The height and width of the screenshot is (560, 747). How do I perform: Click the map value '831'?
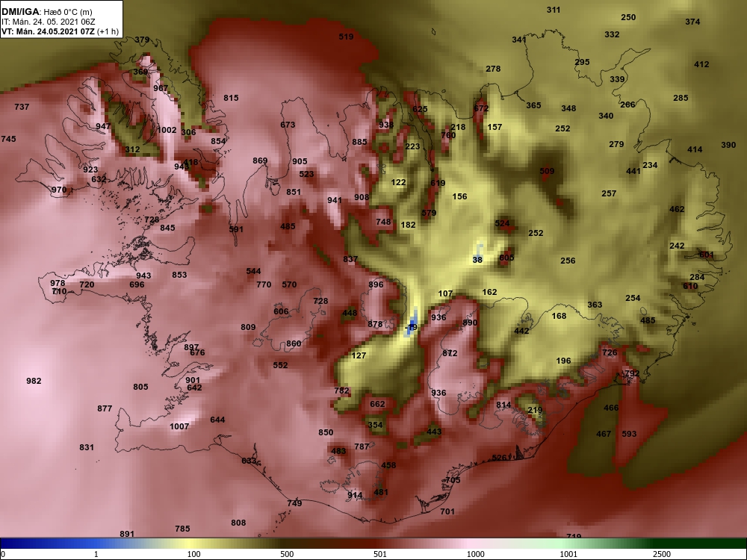[x=87, y=447]
